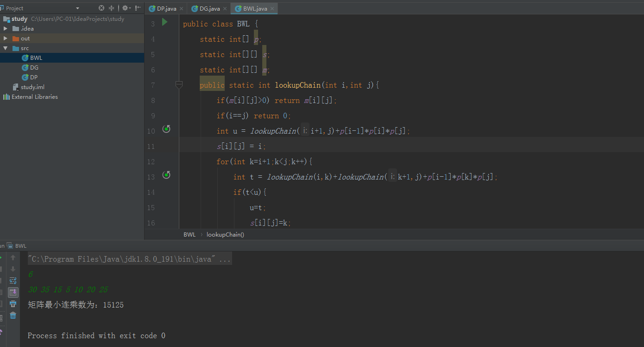
Task: Click the down stack trace arrow
Action: tap(13, 269)
